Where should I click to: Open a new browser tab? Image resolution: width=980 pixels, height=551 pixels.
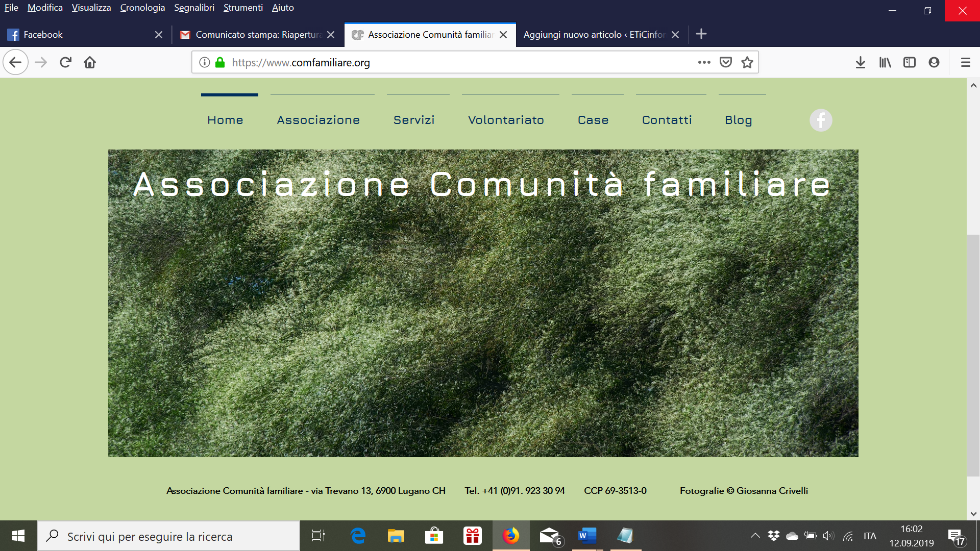[701, 34]
